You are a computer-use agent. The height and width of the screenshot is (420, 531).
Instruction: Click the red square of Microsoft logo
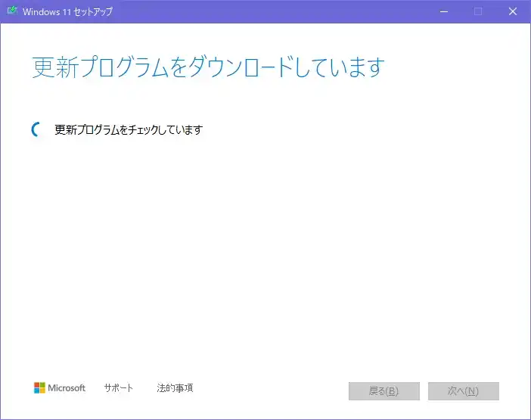pyautogui.click(x=37, y=384)
